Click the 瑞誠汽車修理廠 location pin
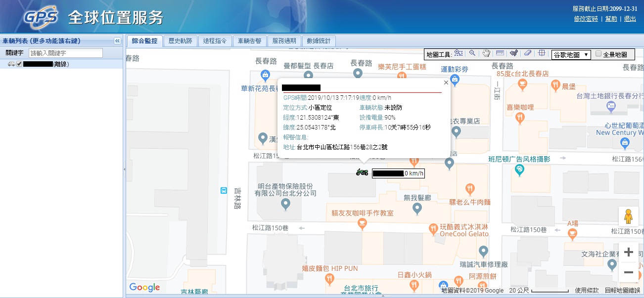Image resolution: width=644 pixels, height=298 pixels. click(484, 251)
